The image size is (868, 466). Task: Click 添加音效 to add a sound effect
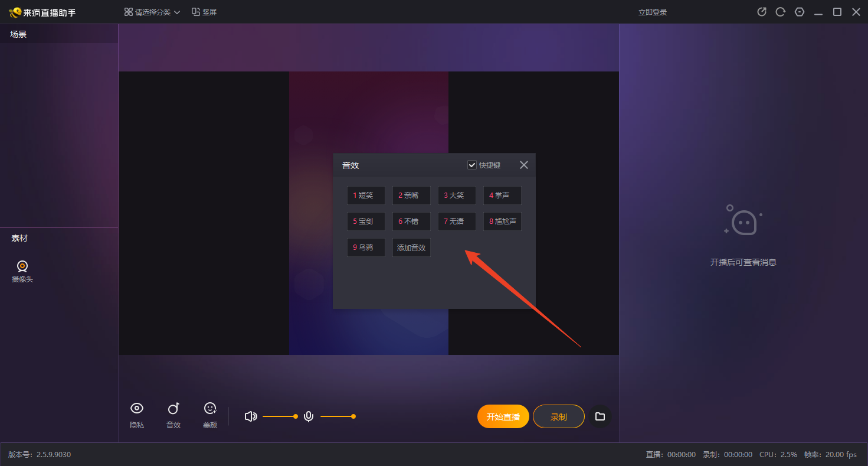click(411, 247)
